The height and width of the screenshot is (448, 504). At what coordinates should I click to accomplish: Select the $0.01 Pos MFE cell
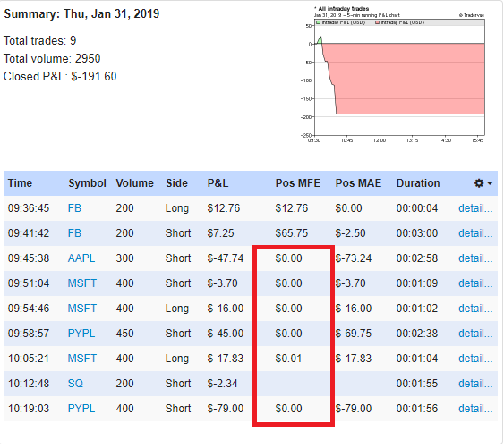coord(288,359)
